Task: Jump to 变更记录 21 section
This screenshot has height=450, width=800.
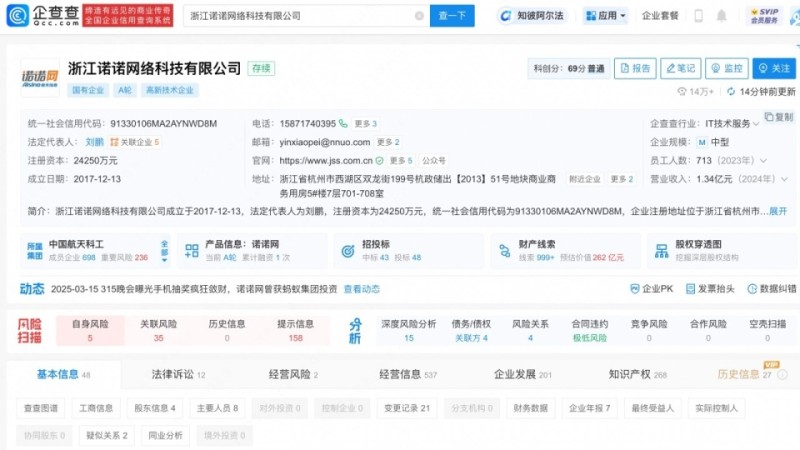Action: coord(407,408)
